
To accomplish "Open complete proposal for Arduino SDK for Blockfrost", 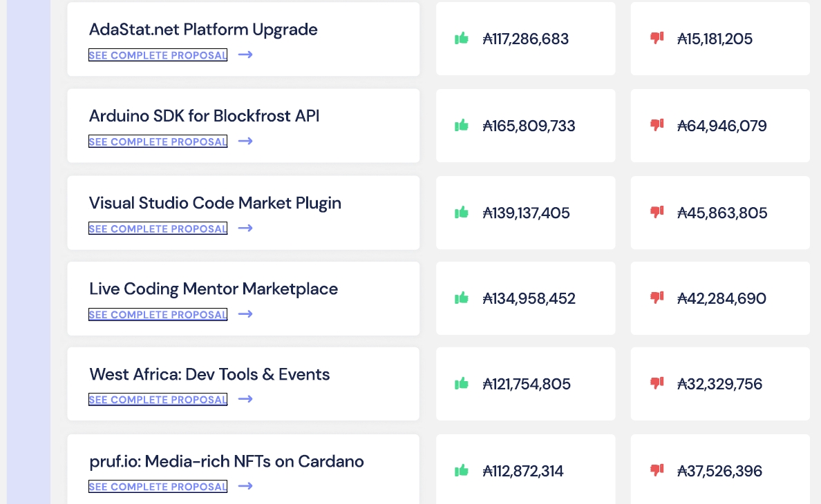I will click(x=158, y=142).
